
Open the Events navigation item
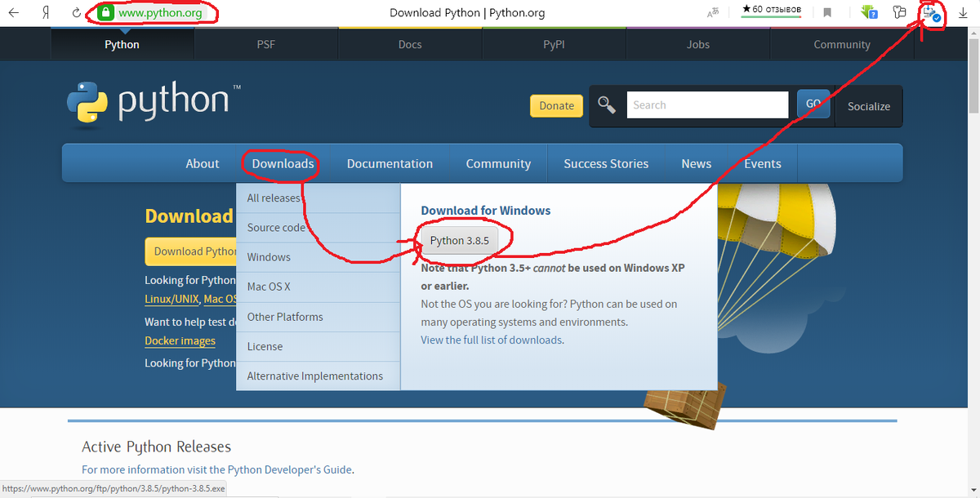click(x=763, y=163)
